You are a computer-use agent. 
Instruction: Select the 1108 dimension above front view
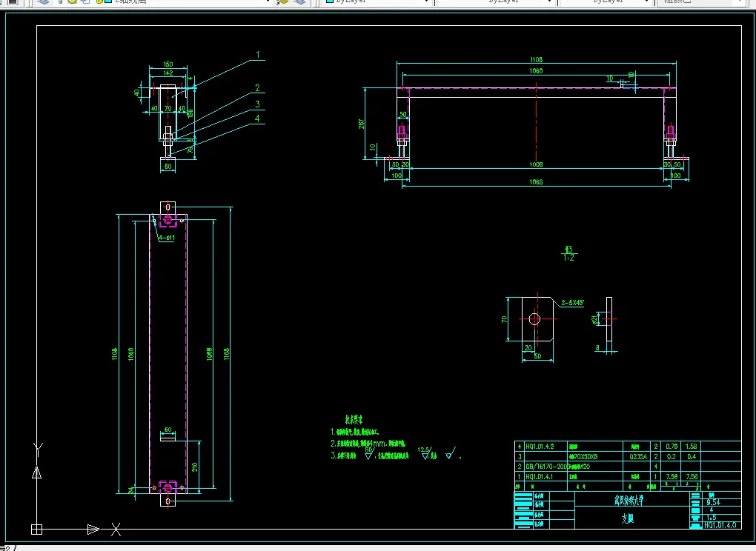(536, 60)
